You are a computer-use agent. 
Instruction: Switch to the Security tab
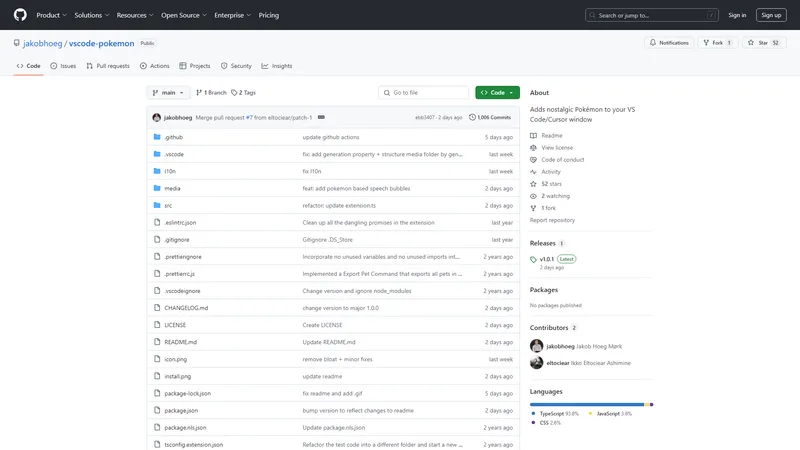pyautogui.click(x=236, y=66)
